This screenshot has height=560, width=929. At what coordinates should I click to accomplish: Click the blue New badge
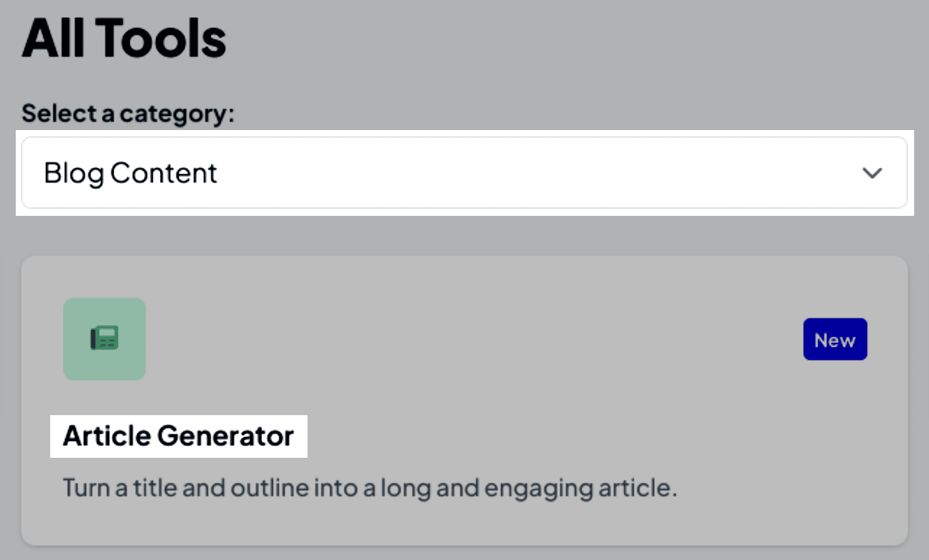tap(835, 339)
